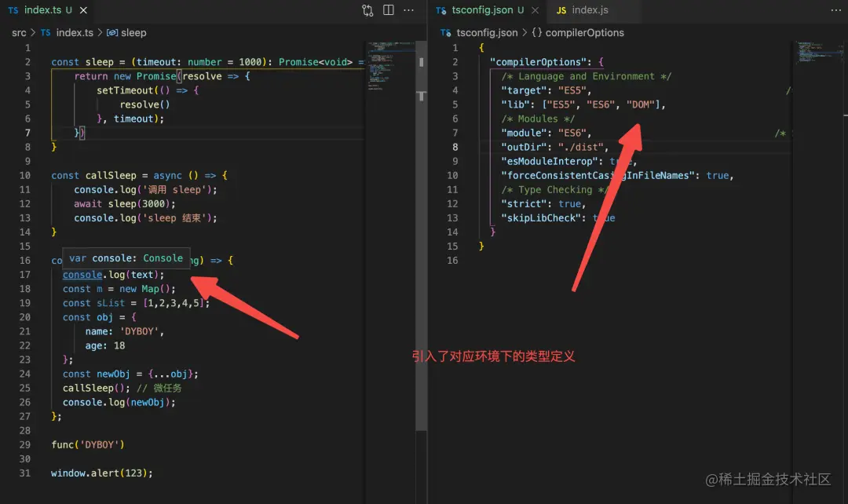
Task: Click 'const sList' array line
Action: click(x=136, y=303)
